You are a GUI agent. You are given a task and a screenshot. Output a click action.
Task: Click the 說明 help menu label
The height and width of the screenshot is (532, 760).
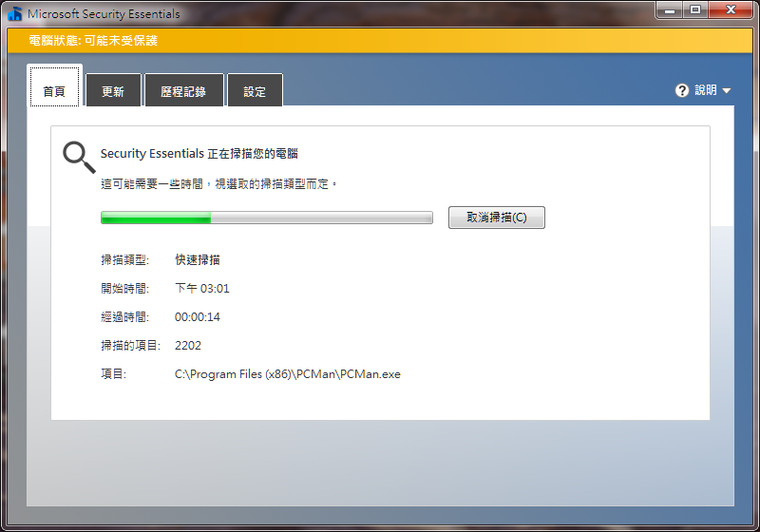[706, 90]
